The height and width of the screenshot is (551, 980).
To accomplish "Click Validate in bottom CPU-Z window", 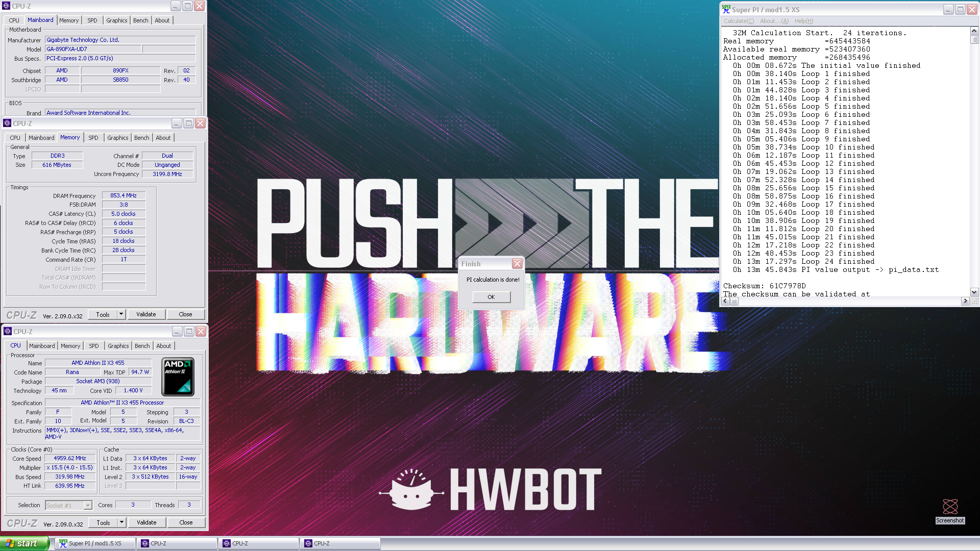I will point(146,523).
